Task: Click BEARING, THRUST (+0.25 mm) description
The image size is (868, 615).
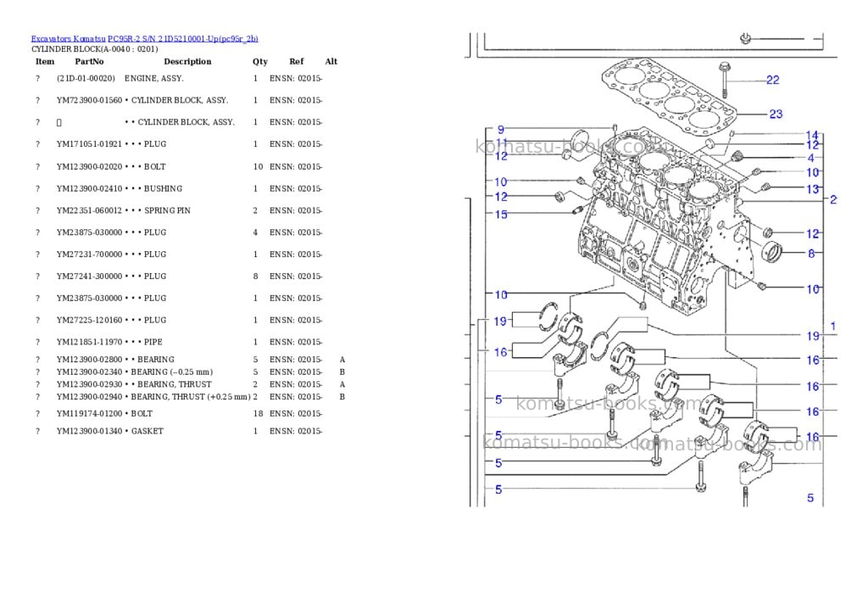Action: click(191, 397)
